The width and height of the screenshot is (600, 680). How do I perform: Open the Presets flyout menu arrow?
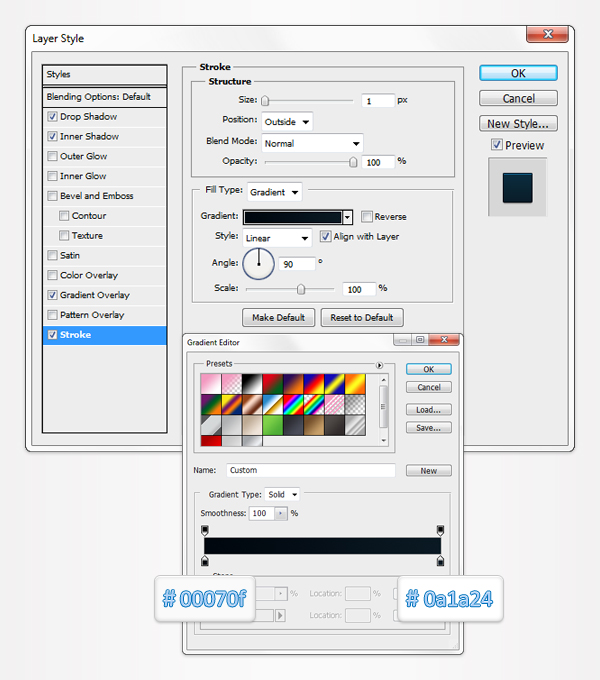380,365
